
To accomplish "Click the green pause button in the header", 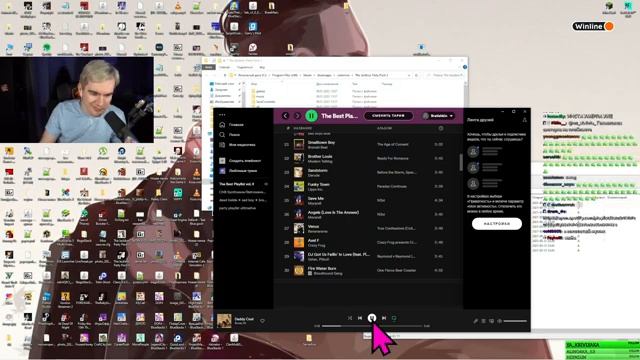I will coord(311,116).
